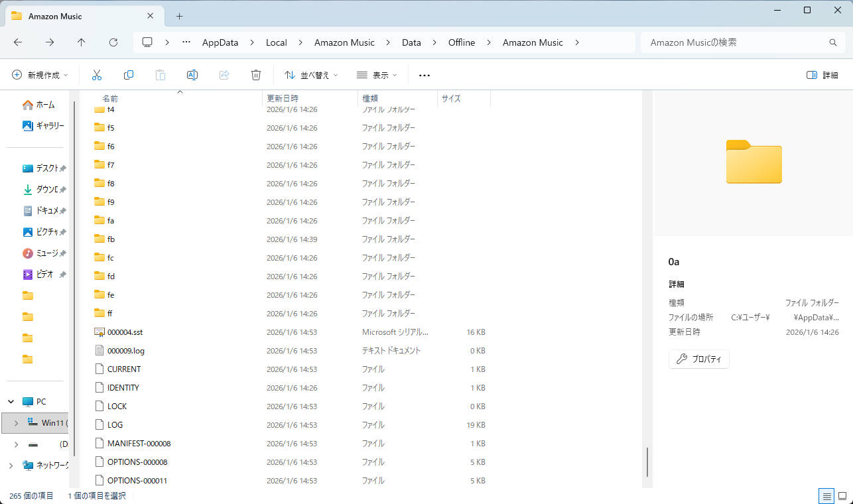Open the see-more ellipsis menu
Screen dimensions: 853x504
[x=424, y=74]
